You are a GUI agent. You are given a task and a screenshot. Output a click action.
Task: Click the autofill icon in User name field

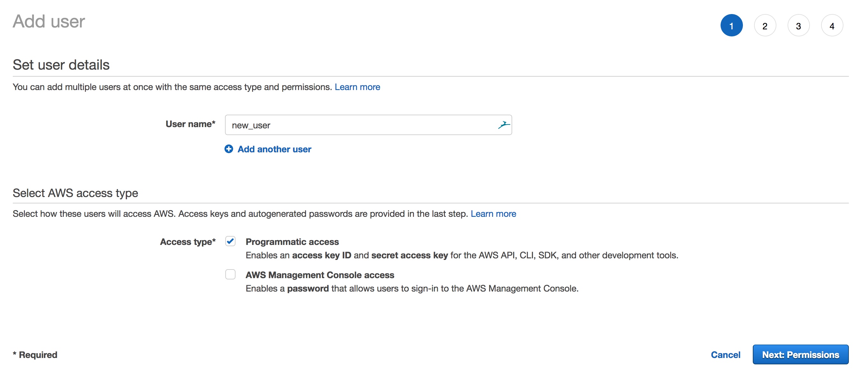(504, 125)
